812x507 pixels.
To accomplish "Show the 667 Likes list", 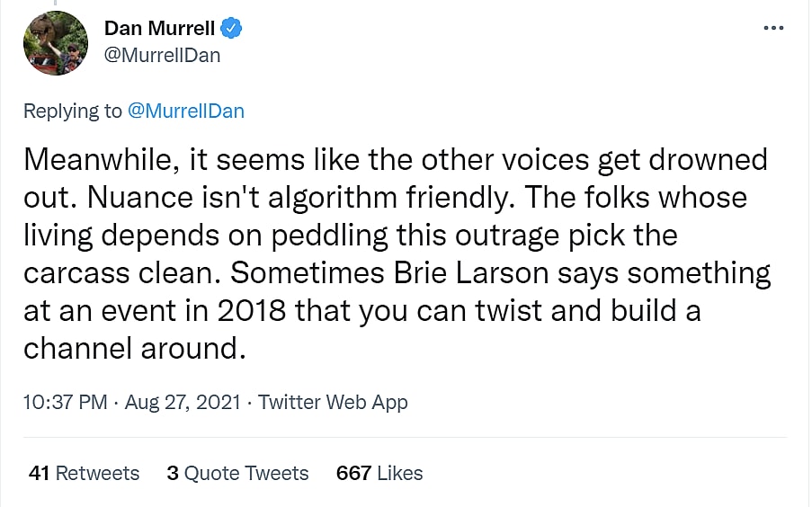I will click(x=379, y=473).
